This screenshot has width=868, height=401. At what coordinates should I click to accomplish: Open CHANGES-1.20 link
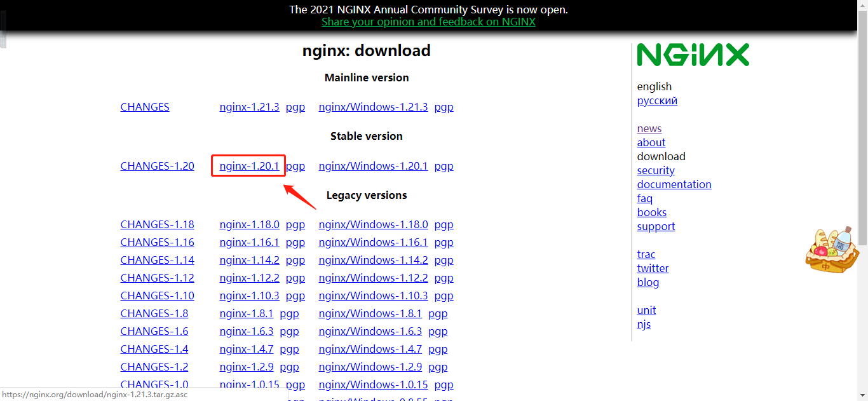(x=158, y=166)
